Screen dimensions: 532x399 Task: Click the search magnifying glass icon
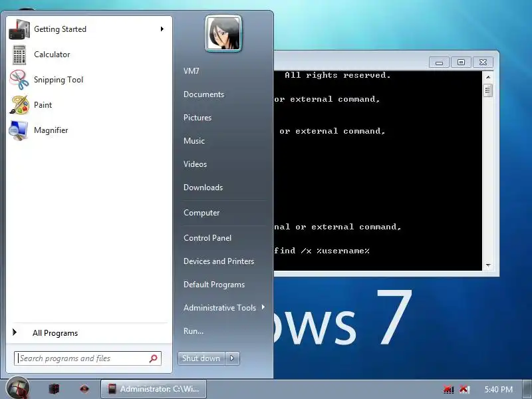pos(154,358)
